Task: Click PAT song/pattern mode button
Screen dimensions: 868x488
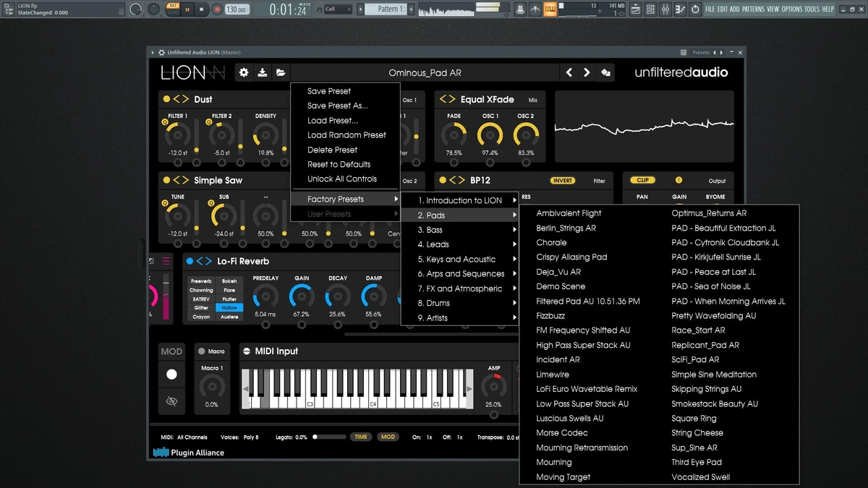Action: coord(172,6)
